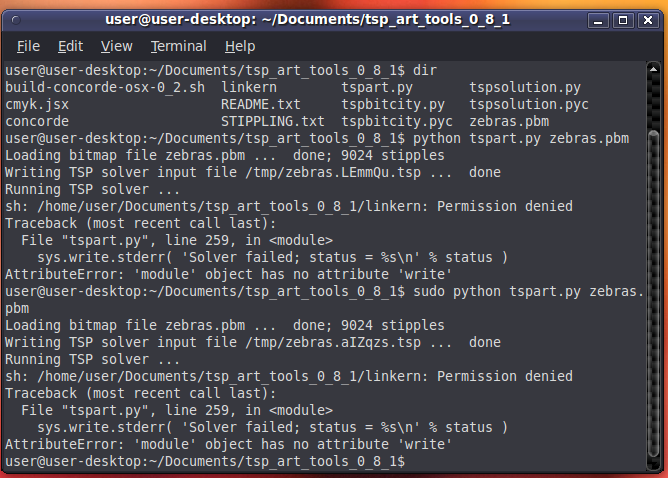Click 'zebras.pbm' in the dir listing

pyautogui.click(x=509, y=121)
